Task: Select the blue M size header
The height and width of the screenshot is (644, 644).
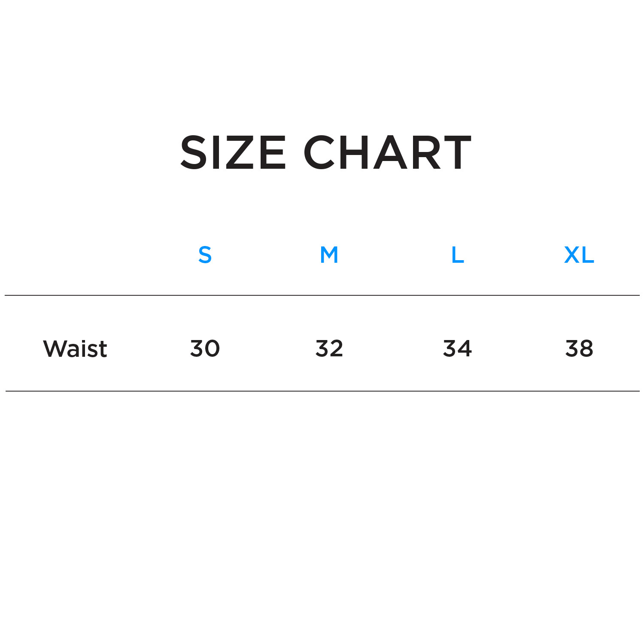Action: click(329, 255)
